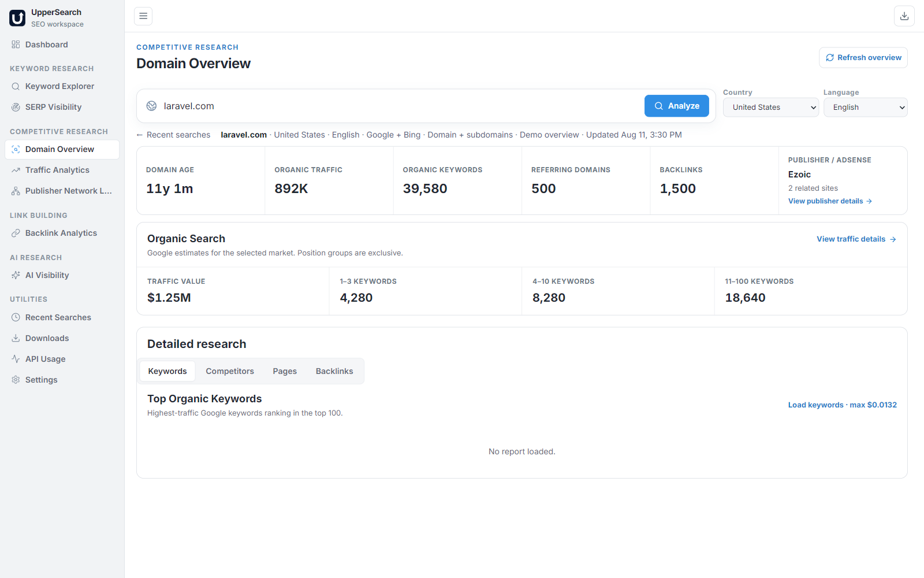Image resolution: width=924 pixels, height=578 pixels.
Task: Click the Traffic Value $1.25M figure
Action: (169, 298)
